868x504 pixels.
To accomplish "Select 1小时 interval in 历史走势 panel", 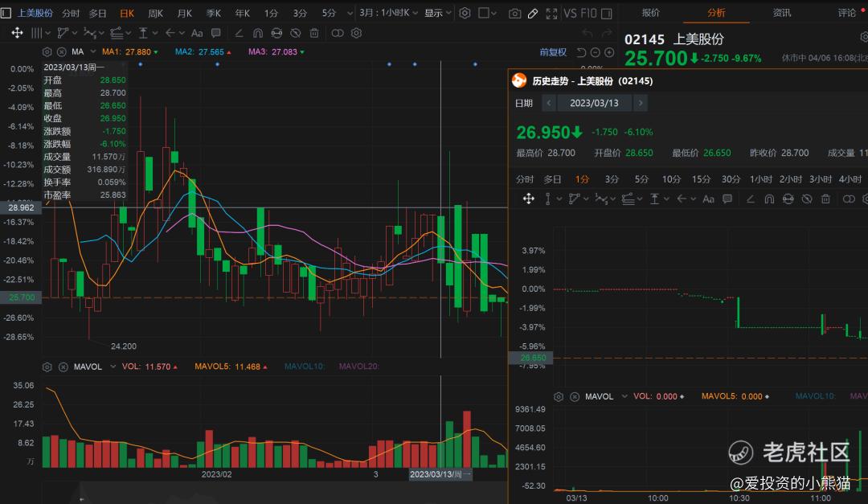I will tap(760, 179).
